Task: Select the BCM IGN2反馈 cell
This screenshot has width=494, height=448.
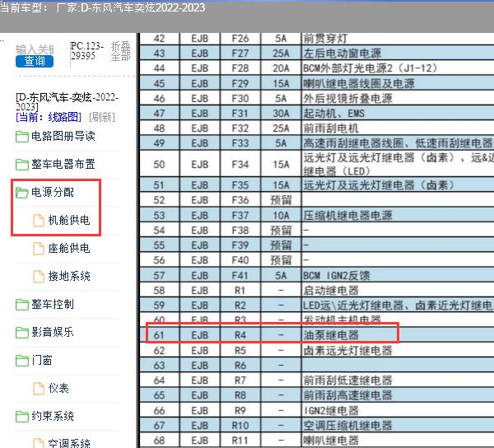Action: click(x=398, y=276)
